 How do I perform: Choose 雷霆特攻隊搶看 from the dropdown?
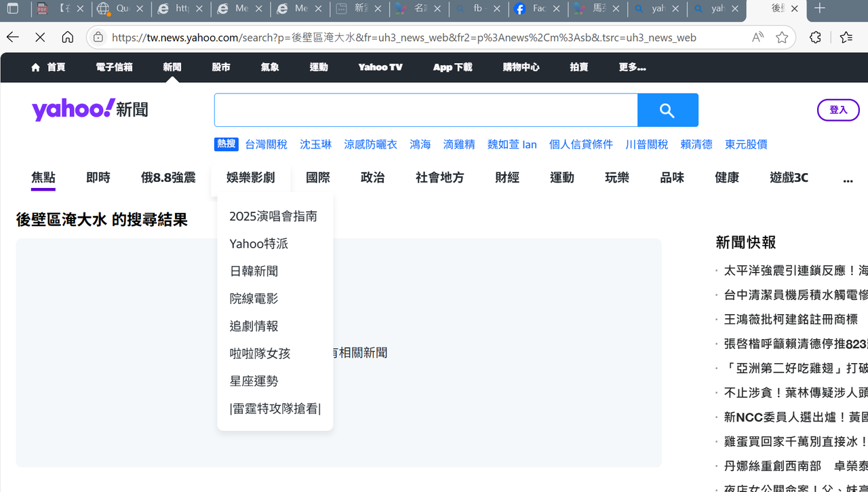point(275,409)
